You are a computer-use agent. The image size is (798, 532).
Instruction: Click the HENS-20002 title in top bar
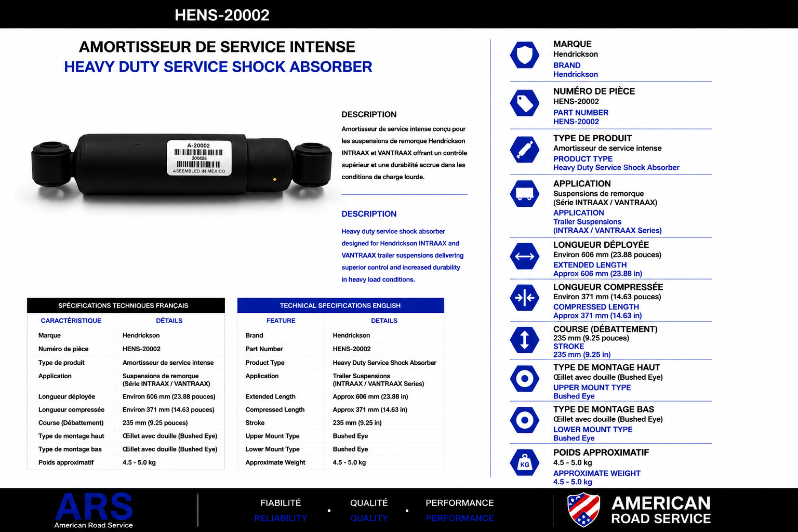(222, 15)
